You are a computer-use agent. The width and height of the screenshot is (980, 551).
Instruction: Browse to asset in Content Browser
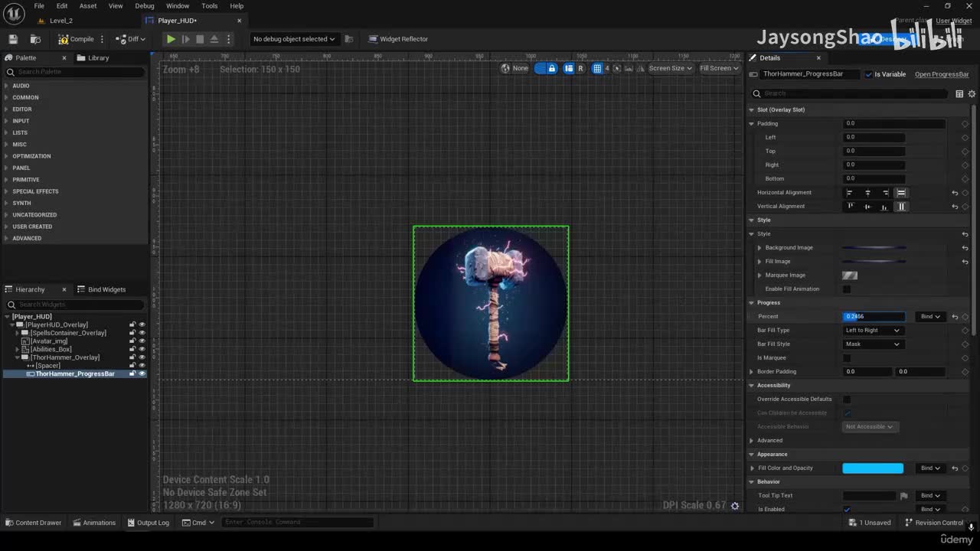tap(35, 39)
